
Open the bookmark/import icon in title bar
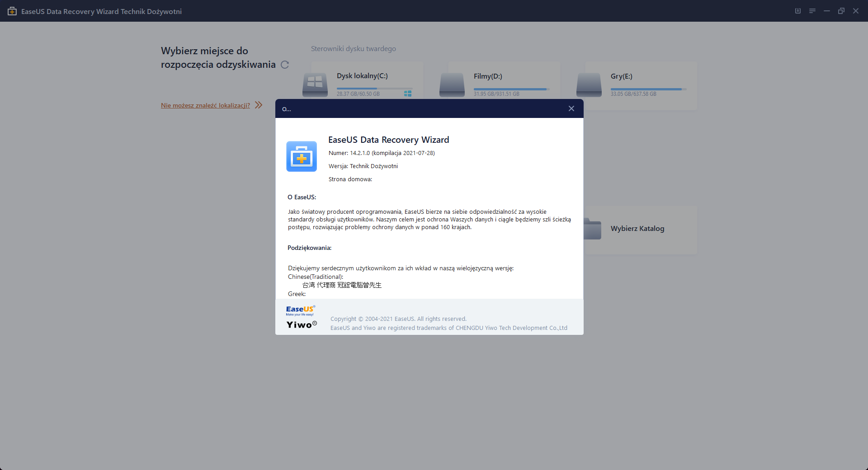(x=798, y=11)
